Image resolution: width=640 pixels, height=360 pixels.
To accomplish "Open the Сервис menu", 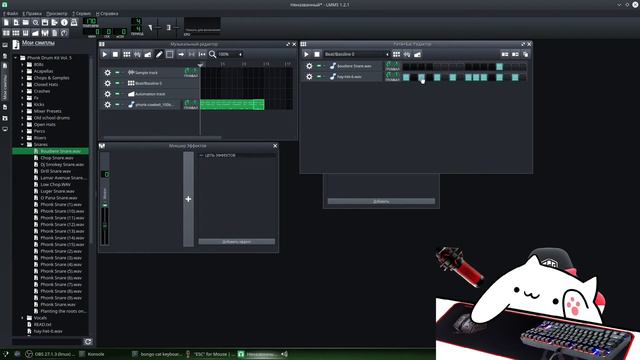I will (x=82, y=13).
